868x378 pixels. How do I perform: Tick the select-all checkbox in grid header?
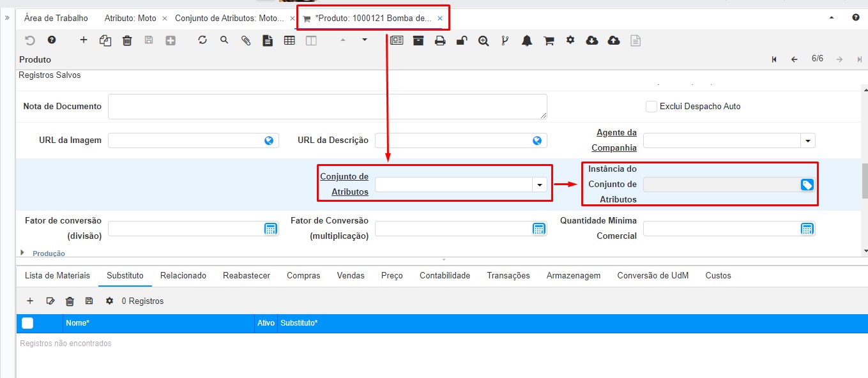(27, 323)
